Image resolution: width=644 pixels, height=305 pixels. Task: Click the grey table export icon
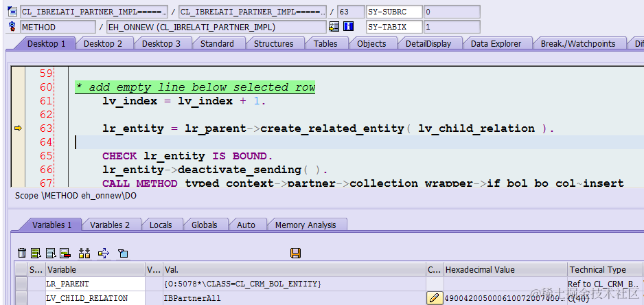click(x=51, y=253)
